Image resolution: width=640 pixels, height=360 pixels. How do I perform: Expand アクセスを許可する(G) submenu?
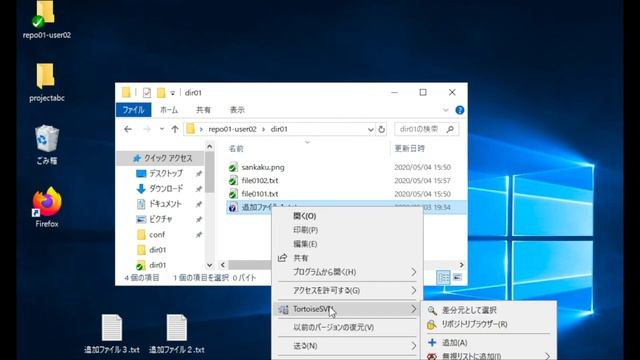[347, 291]
